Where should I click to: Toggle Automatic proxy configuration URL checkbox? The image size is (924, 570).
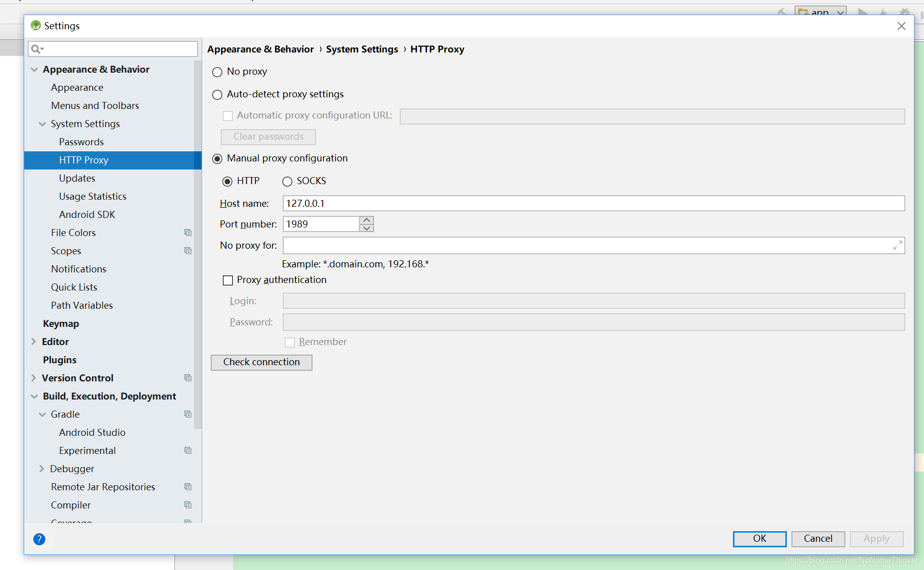[228, 116]
